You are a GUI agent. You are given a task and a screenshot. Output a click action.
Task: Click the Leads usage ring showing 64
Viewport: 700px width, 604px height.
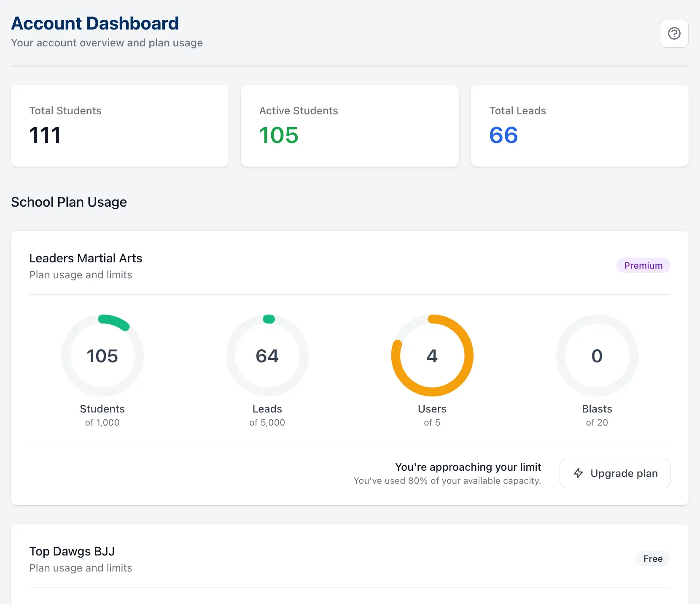coord(267,356)
